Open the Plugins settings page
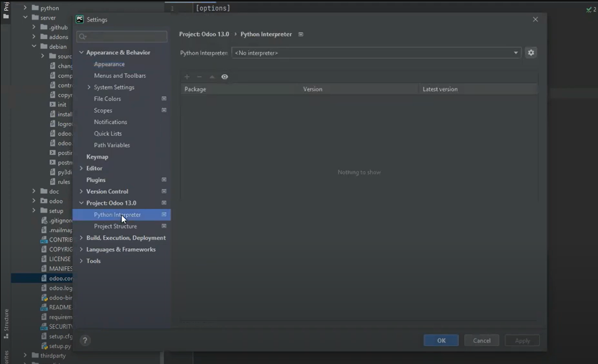 coord(96,180)
